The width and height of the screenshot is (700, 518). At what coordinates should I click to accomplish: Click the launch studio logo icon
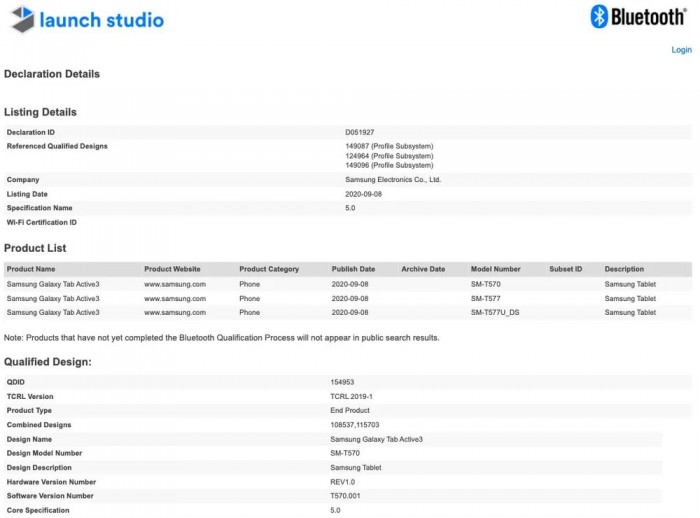pos(22,18)
